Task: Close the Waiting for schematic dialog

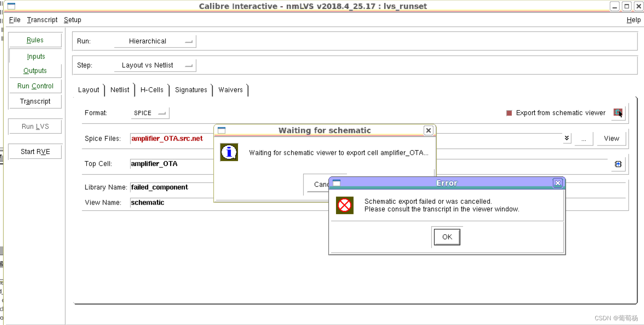Action: (x=428, y=130)
